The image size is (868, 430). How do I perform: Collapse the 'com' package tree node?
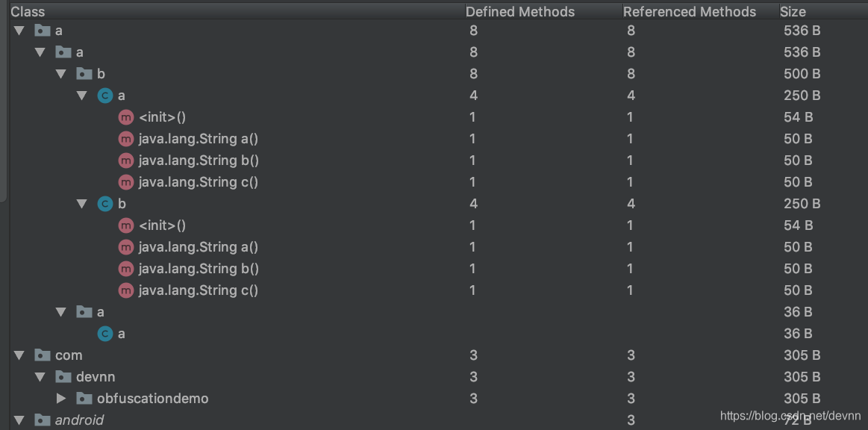pos(19,355)
